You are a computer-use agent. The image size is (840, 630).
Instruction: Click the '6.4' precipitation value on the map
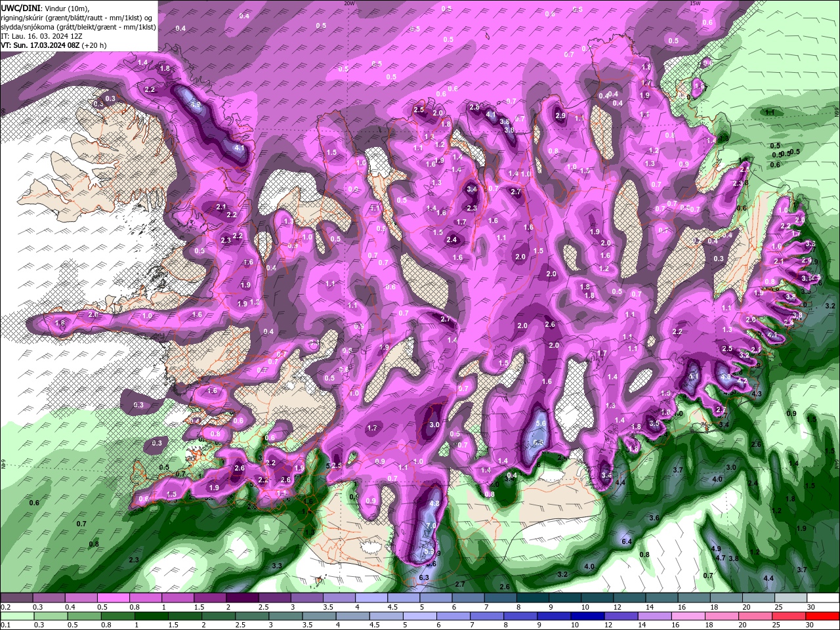point(627,541)
